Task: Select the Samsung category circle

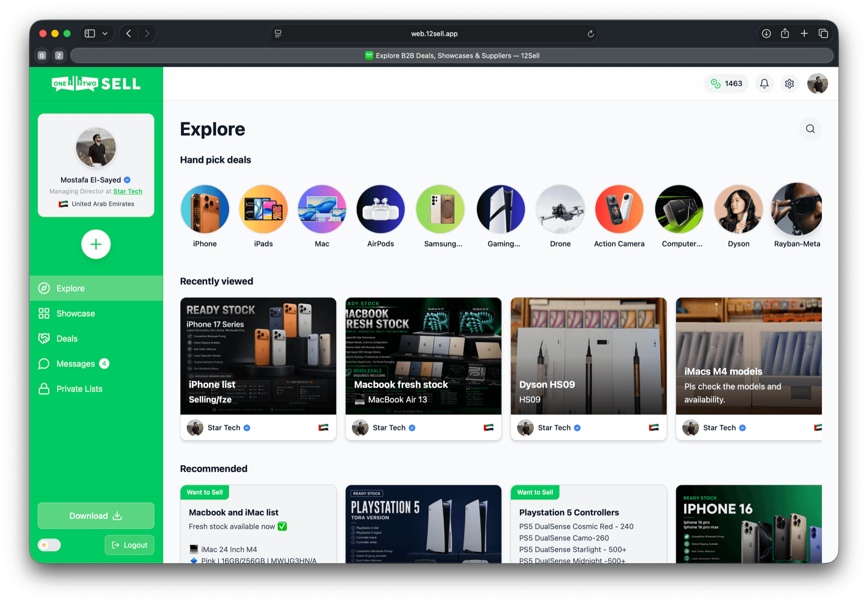Action: (x=440, y=209)
